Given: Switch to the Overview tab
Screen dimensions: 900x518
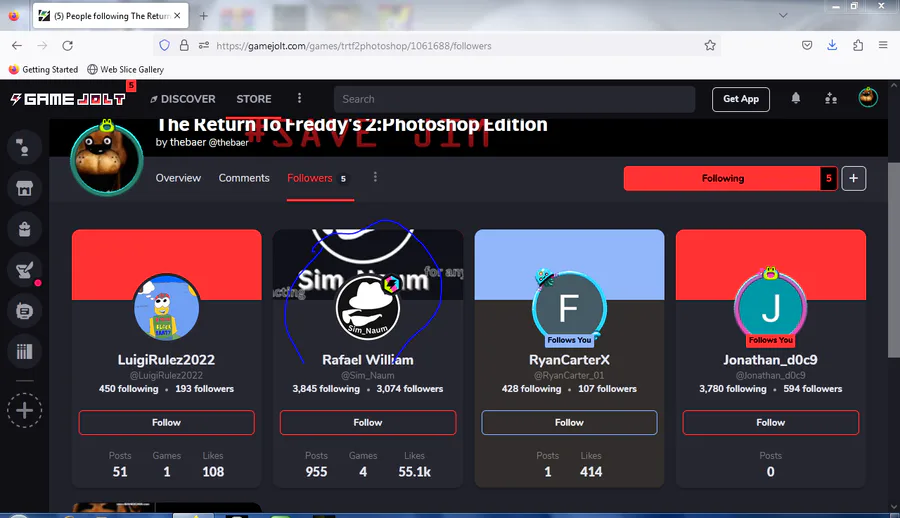Looking at the screenshot, I should tap(178, 178).
